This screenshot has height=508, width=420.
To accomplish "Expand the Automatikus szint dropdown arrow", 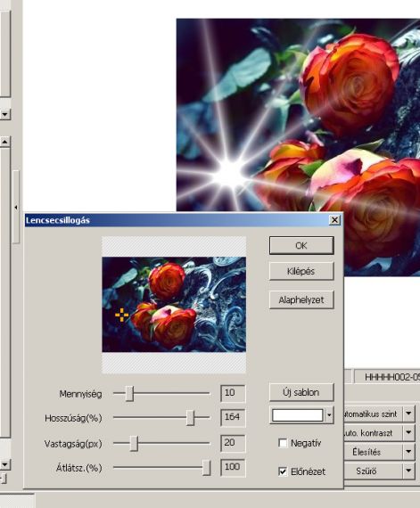I will pos(408,414).
